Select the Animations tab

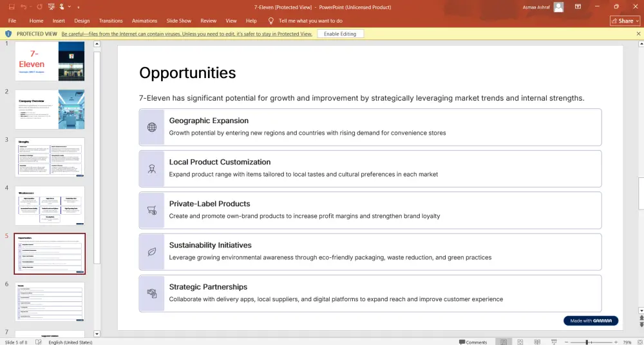(x=144, y=21)
